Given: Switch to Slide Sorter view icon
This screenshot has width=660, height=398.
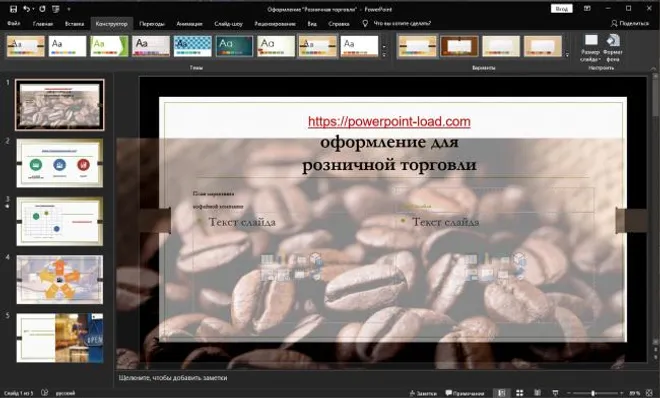Looking at the screenshot, I should [520, 393].
